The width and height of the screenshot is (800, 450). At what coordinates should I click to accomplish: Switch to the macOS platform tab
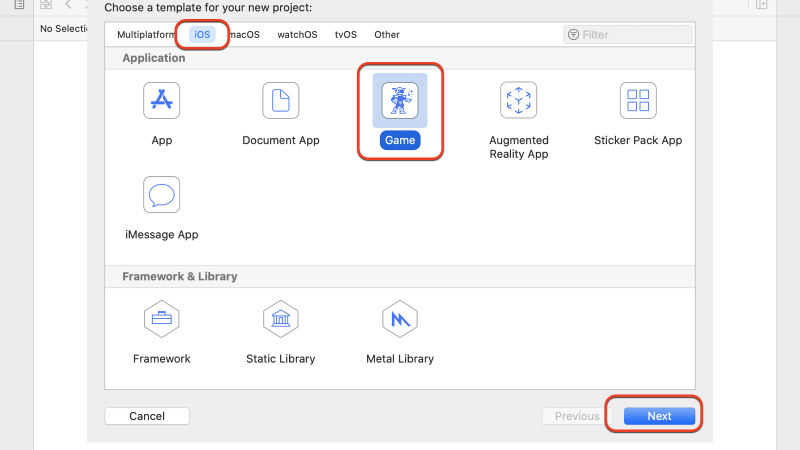point(244,35)
